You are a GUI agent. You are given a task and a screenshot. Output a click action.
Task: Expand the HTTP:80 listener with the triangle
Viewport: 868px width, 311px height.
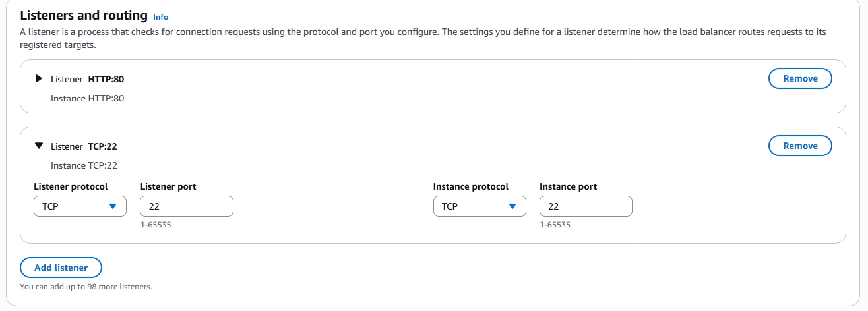(39, 78)
